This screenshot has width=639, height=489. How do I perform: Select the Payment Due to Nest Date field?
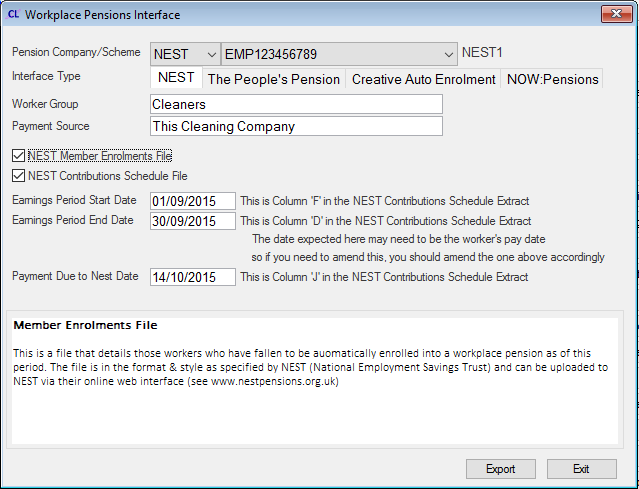click(191, 277)
